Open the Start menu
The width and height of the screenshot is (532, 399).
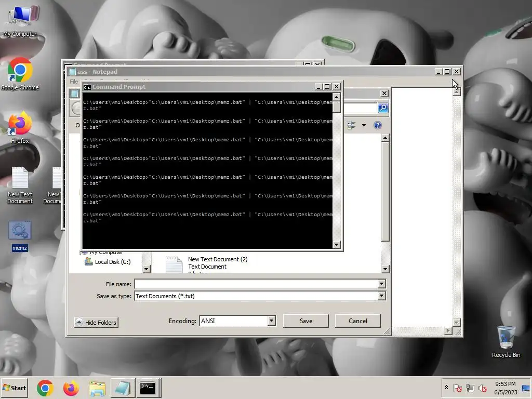coord(14,388)
